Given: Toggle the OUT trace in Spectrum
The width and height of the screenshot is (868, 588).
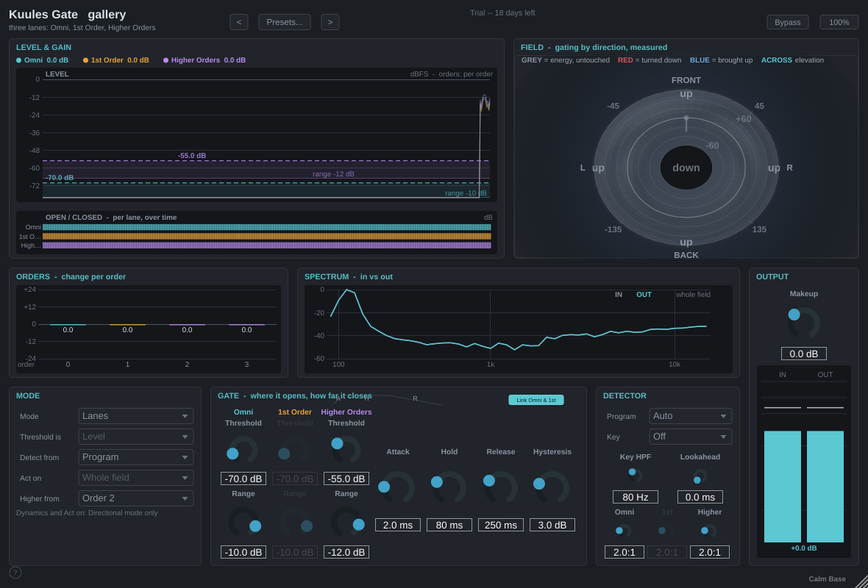Looking at the screenshot, I should 644,294.
